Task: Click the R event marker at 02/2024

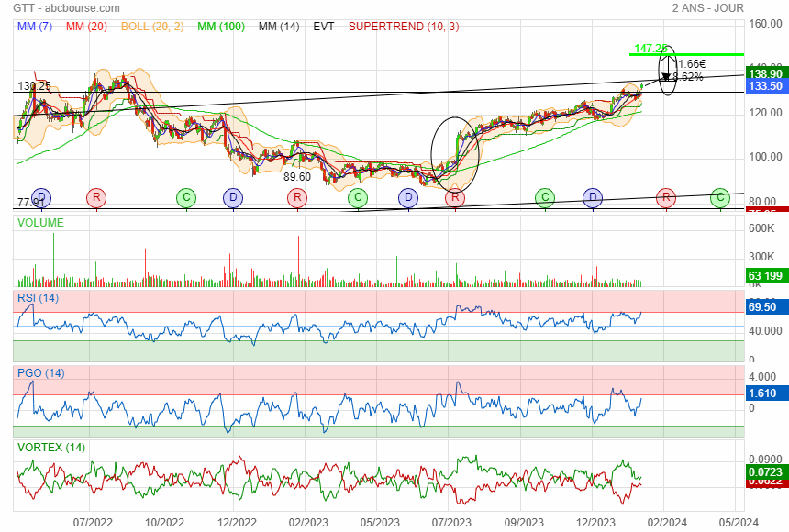Action: click(666, 197)
